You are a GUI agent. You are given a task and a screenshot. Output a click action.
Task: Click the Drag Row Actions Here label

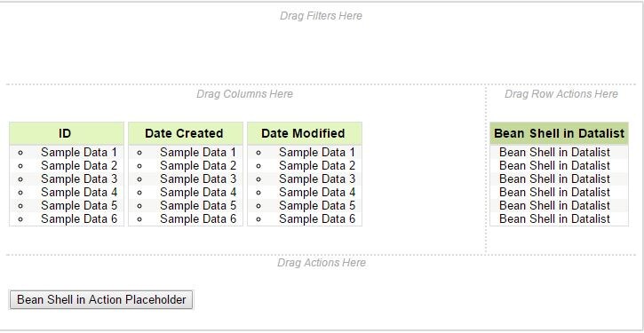(561, 94)
